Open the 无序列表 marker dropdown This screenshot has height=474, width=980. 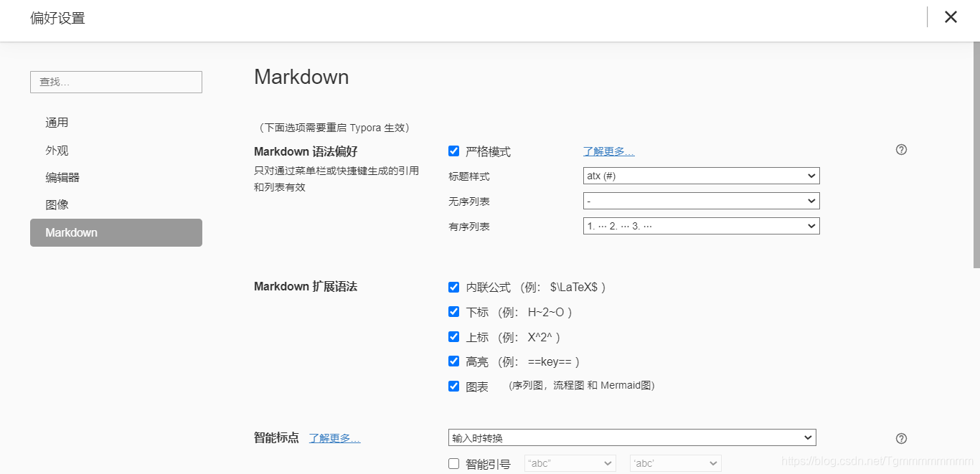click(701, 201)
